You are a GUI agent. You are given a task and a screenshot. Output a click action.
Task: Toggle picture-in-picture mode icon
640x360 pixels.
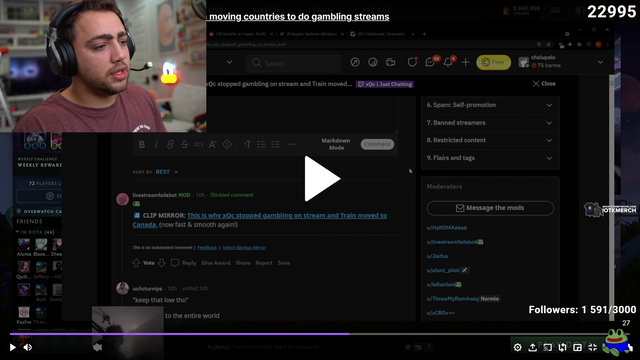click(578, 347)
